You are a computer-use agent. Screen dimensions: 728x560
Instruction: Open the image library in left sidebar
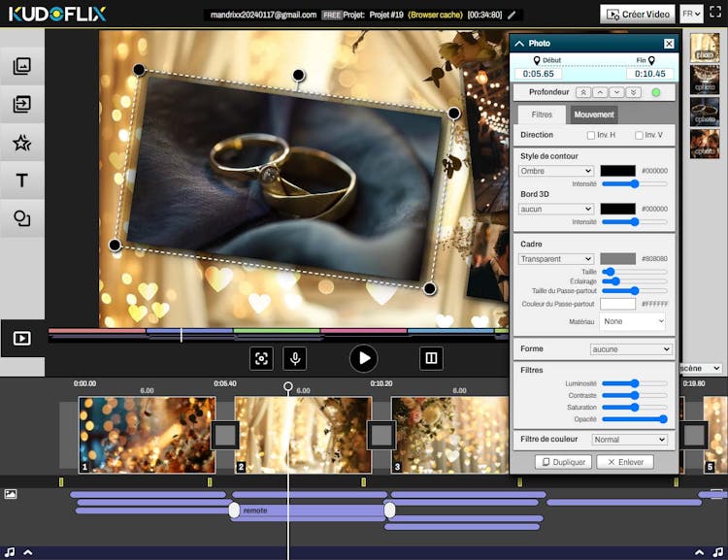[21, 66]
